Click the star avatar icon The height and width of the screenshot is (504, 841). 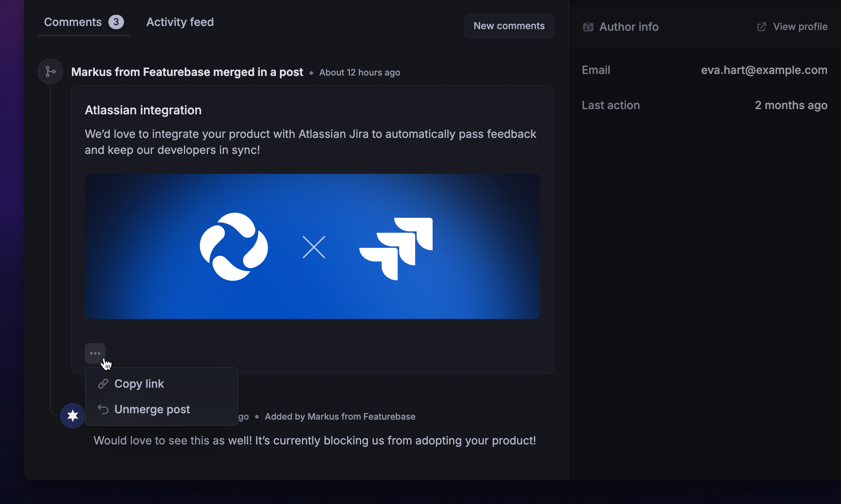(72, 416)
